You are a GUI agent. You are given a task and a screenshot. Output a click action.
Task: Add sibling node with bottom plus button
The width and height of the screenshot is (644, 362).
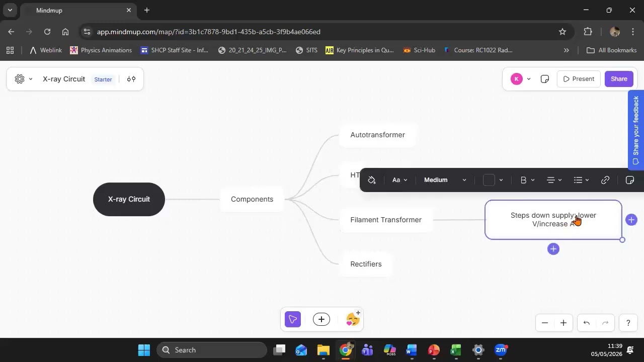pyautogui.click(x=553, y=249)
